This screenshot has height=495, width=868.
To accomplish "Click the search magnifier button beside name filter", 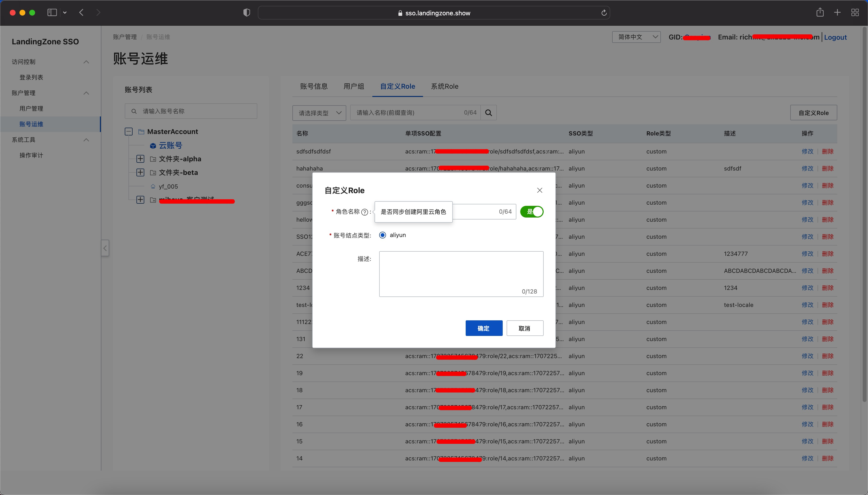I will pyautogui.click(x=488, y=113).
